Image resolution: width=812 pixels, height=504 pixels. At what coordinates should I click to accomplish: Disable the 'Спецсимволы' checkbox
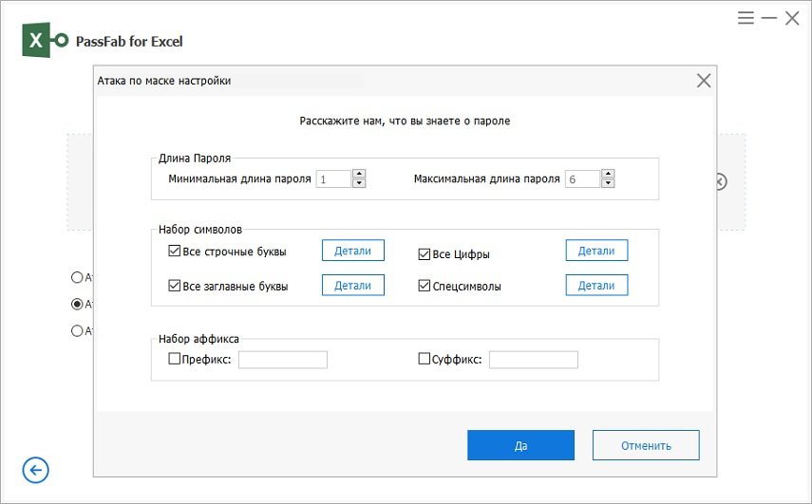tap(425, 286)
